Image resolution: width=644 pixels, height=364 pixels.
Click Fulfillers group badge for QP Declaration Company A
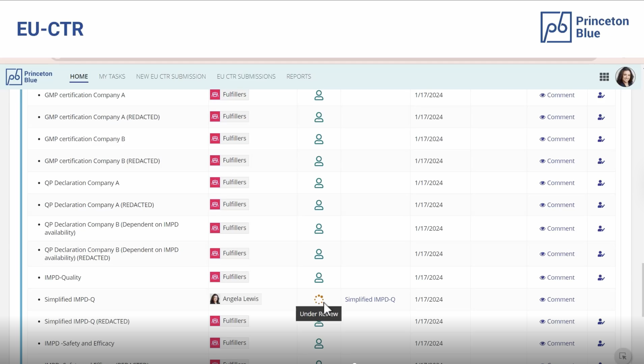click(x=229, y=182)
